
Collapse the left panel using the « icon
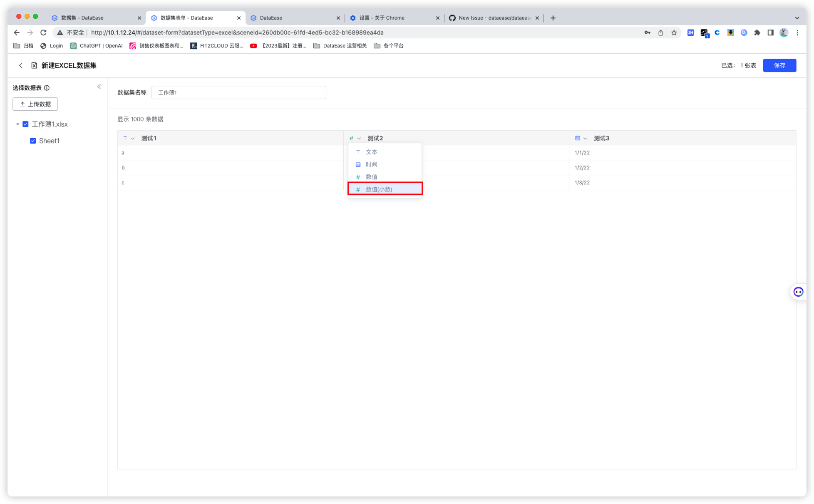tap(99, 86)
